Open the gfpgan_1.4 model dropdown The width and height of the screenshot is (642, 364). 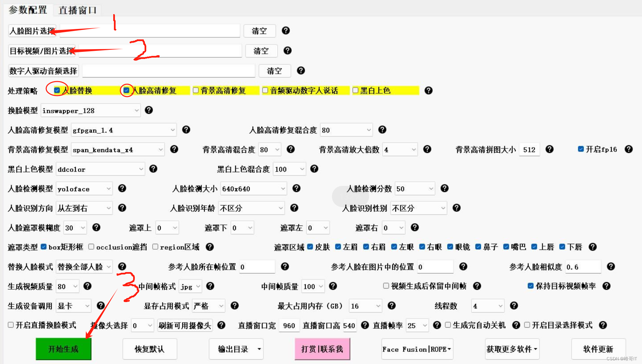(124, 130)
